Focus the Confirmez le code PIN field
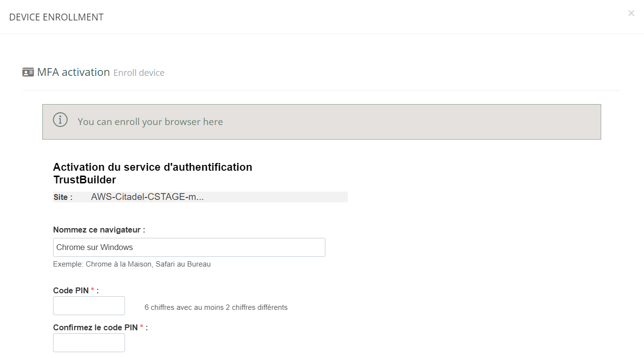This screenshot has height=358, width=644. [x=89, y=342]
